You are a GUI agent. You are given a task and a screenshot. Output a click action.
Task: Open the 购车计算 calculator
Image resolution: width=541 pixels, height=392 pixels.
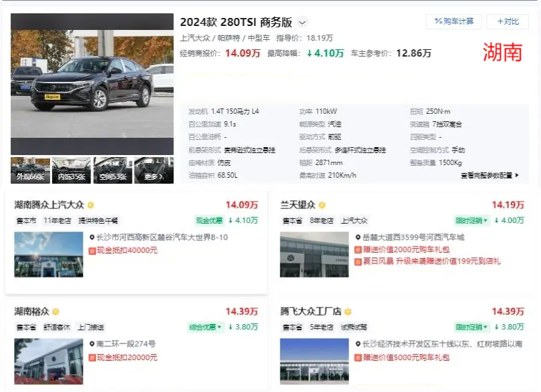click(454, 21)
